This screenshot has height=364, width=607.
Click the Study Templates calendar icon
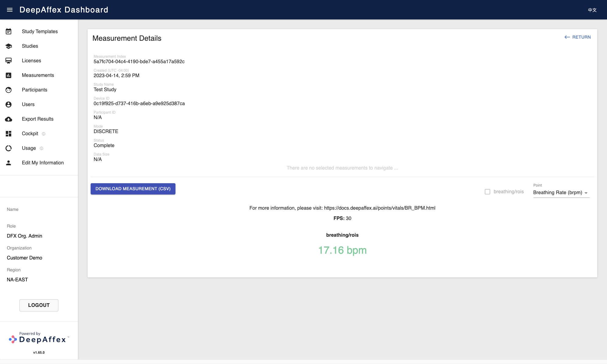click(x=9, y=31)
